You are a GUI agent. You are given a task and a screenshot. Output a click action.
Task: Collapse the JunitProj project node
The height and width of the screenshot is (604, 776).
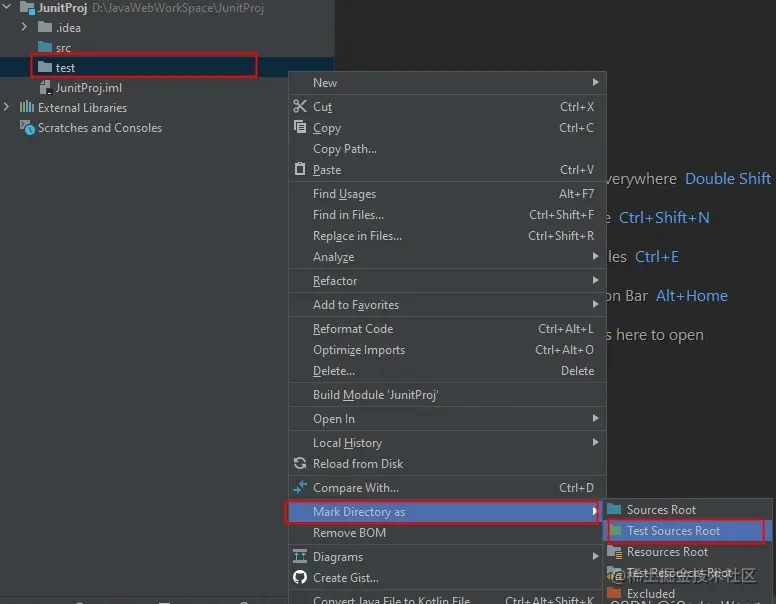7,7
